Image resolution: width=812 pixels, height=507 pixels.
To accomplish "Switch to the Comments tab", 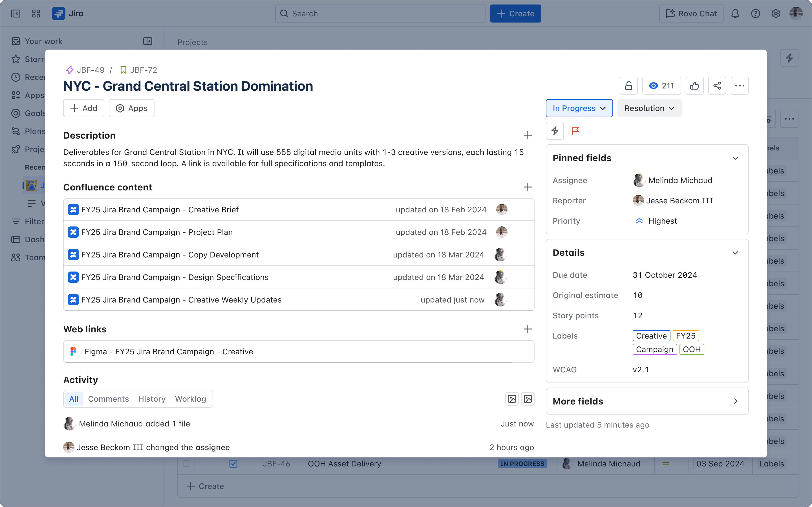I will (108, 399).
